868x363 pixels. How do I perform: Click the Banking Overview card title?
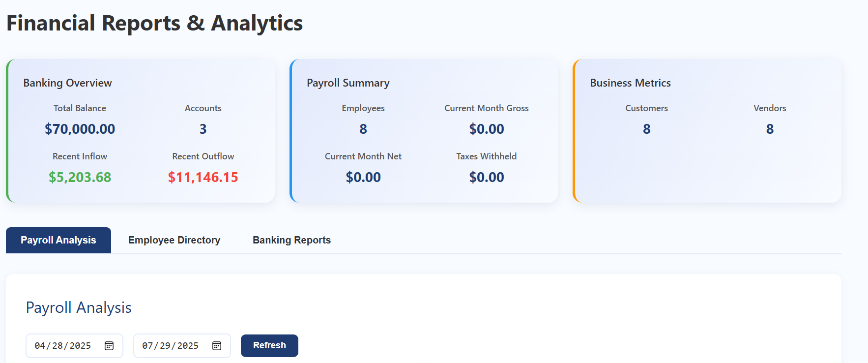68,83
